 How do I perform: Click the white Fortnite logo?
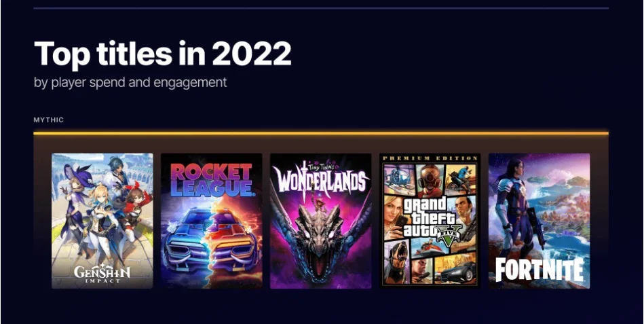pos(539,270)
